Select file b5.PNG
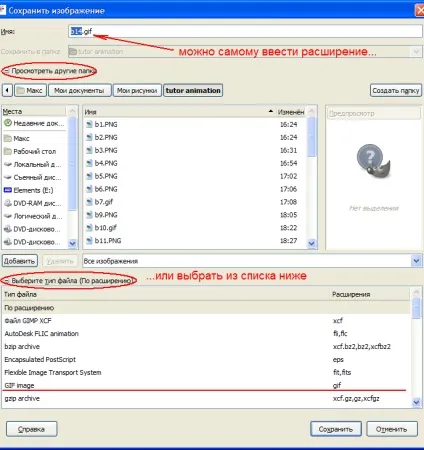This screenshot has width=424, height=450. (x=195, y=176)
